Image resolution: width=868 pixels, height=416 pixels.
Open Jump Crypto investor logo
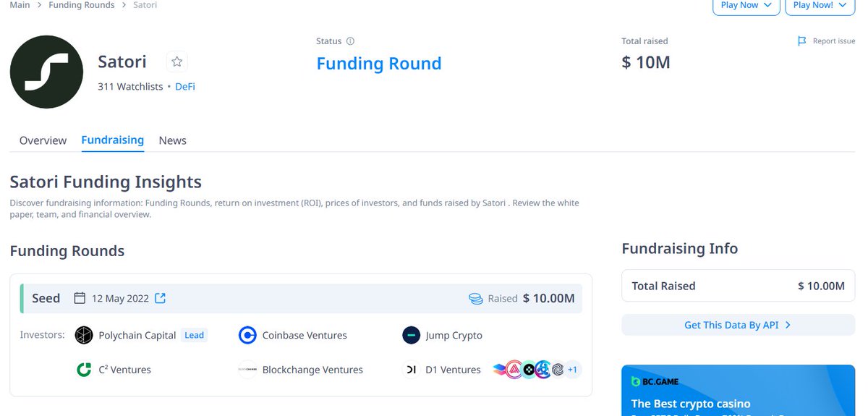point(411,335)
